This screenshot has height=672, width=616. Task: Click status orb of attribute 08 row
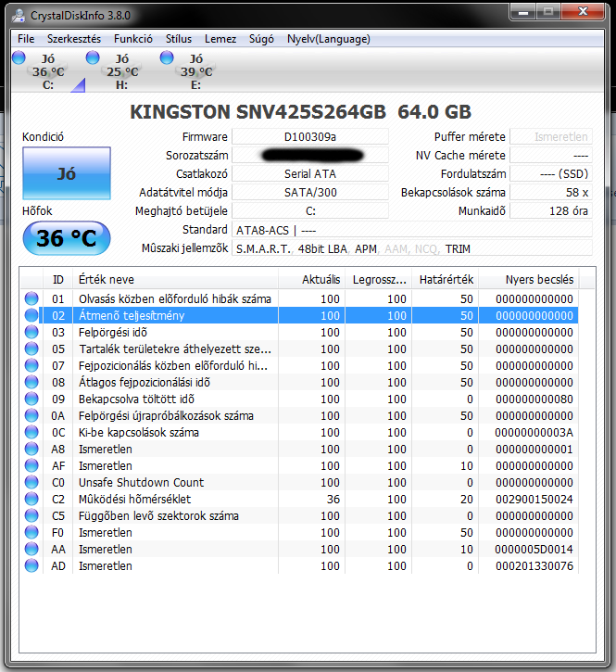coord(31,382)
